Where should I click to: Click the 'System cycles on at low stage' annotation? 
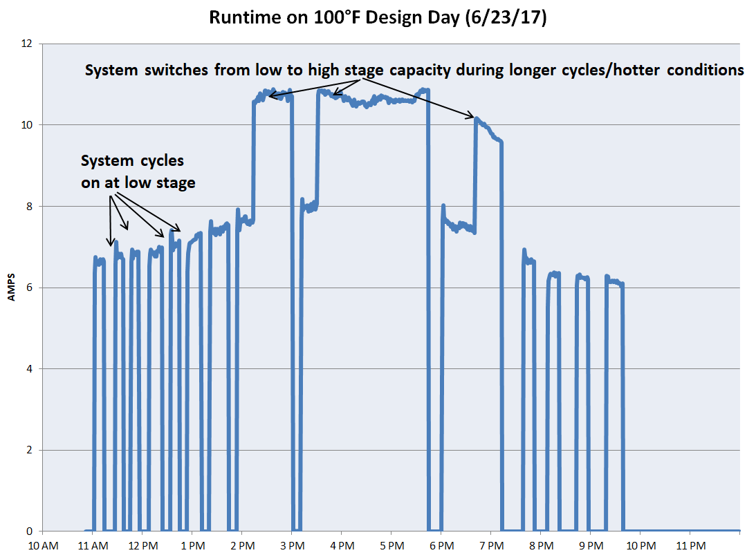(x=133, y=171)
